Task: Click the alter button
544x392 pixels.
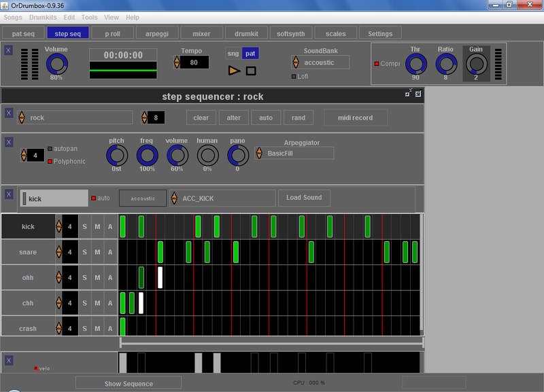Action: pos(233,118)
